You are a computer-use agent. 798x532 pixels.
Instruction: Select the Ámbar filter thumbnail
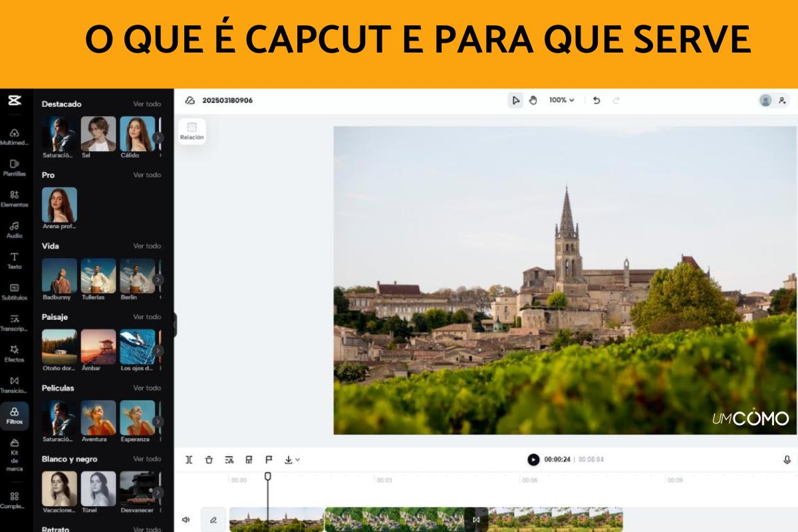[x=98, y=348]
